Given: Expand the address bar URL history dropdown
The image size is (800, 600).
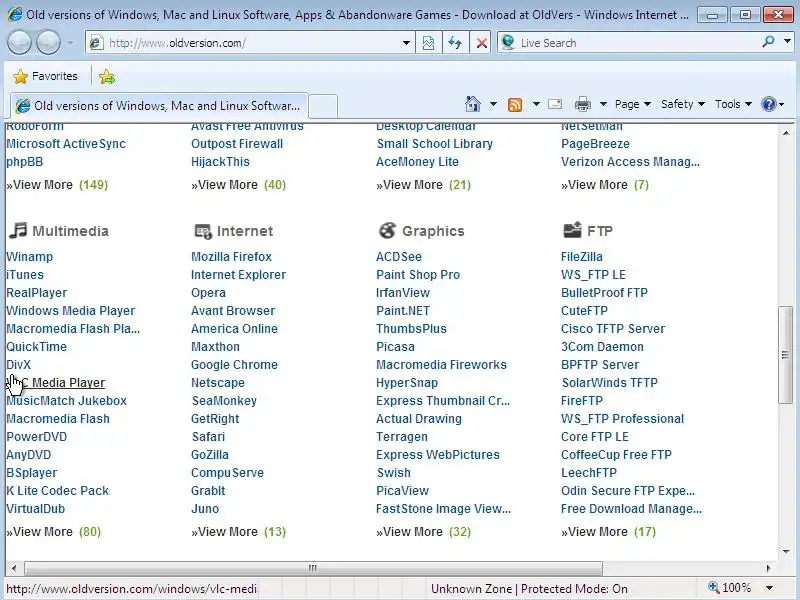Looking at the screenshot, I should click(x=406, y=43).
